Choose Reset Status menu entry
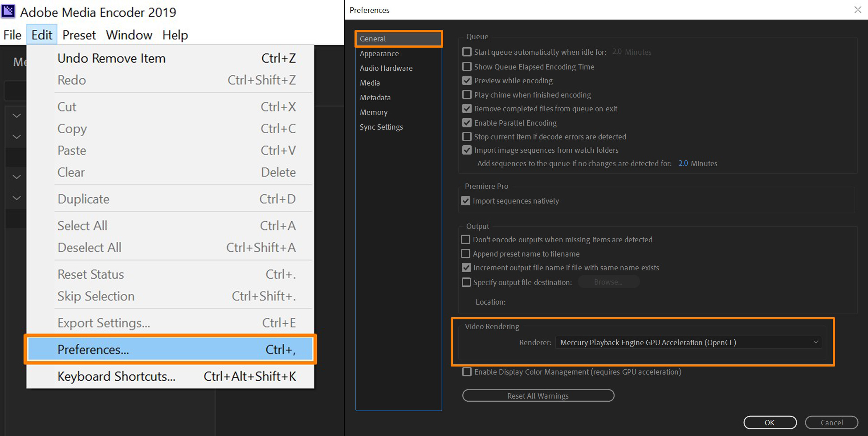Viewport: 868px width, 436px height. tap(170, 274)
